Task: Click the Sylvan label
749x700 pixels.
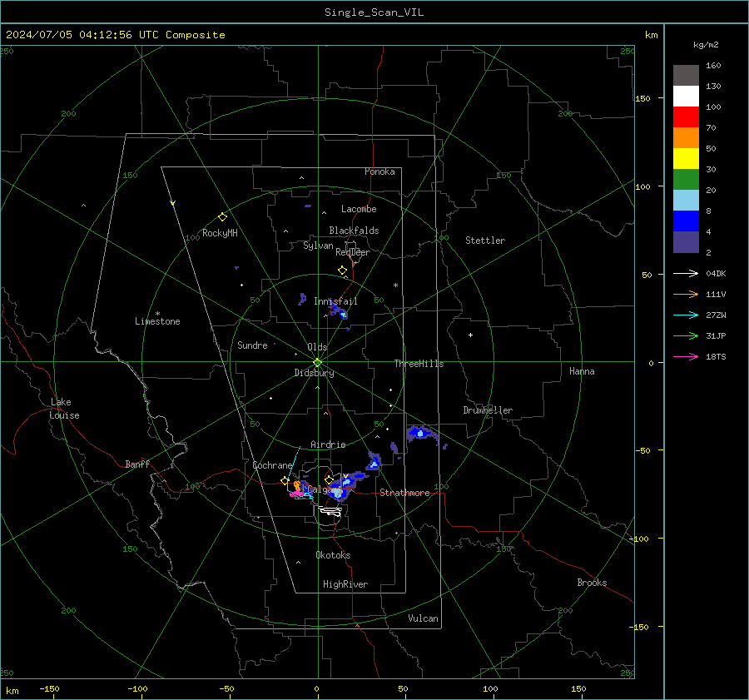Action: (x=318, y=246)
